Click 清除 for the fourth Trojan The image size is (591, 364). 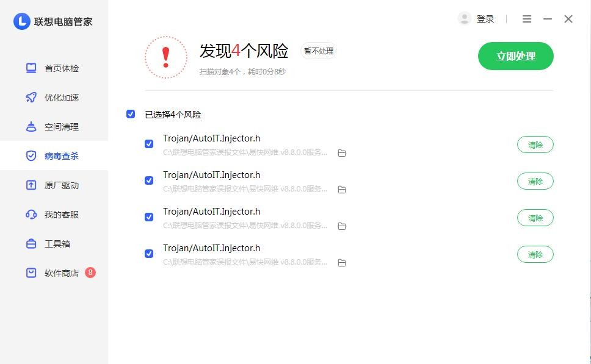(x=535, y=254)
